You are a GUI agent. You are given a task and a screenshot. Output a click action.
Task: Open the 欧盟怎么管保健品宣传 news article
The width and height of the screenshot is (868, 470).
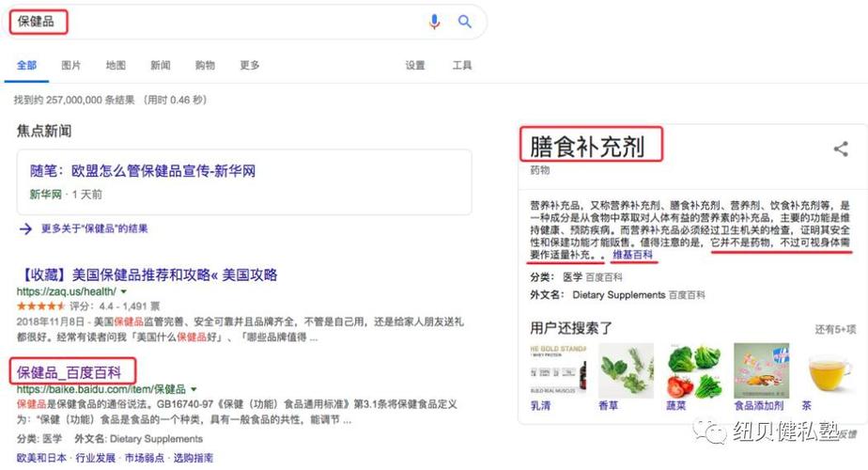pyautogui.click(x=143, y=171)
